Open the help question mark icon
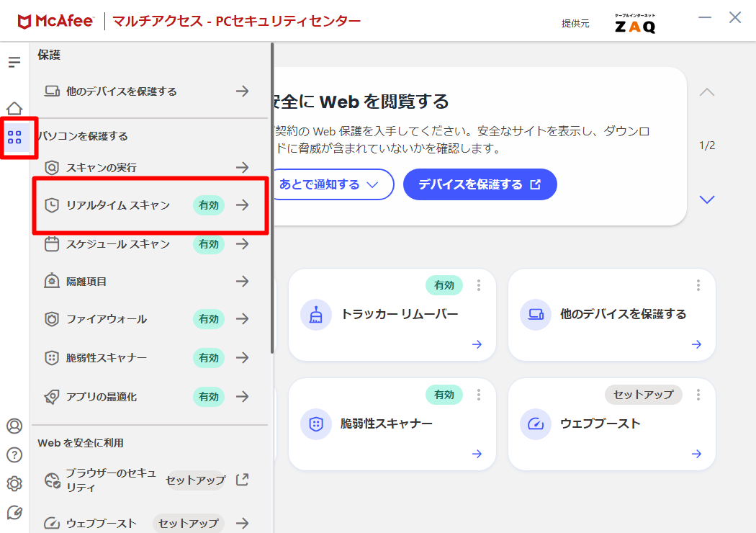 14,455
